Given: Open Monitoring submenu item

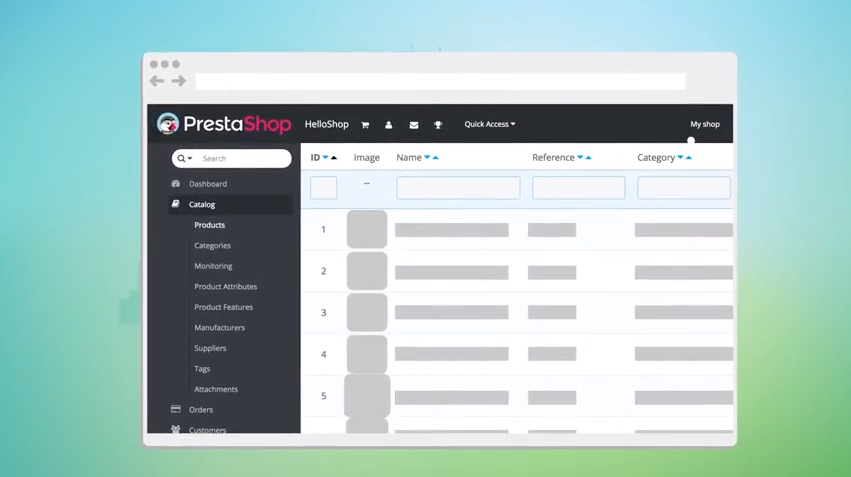Looking at the screenshot, I should click(213, 266).
